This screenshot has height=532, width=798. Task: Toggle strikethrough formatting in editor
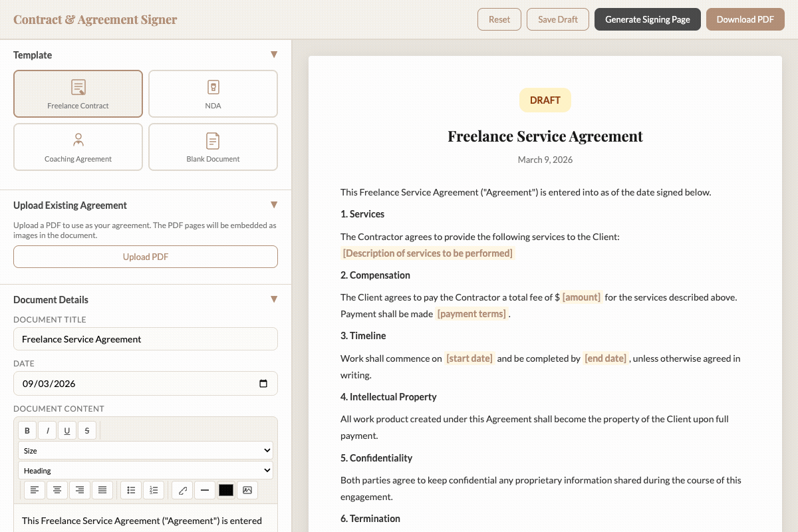pos(87,430)
